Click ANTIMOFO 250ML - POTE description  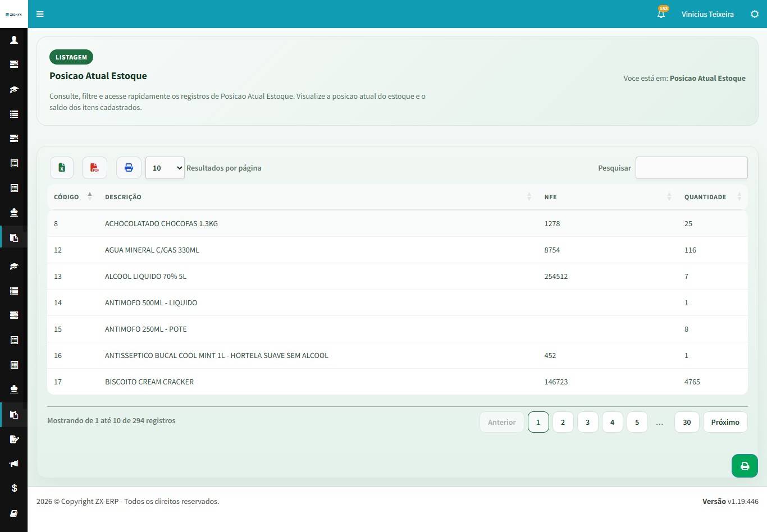tap(146, 329)
